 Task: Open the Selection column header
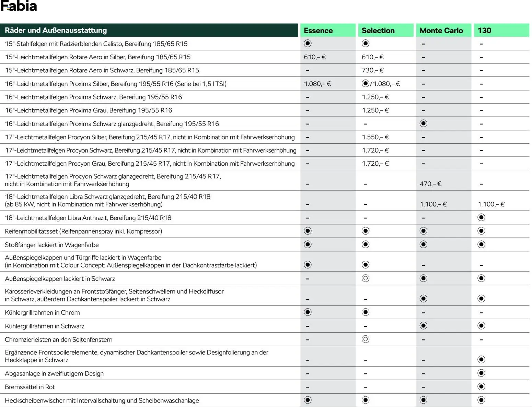(x=378, y=31)
